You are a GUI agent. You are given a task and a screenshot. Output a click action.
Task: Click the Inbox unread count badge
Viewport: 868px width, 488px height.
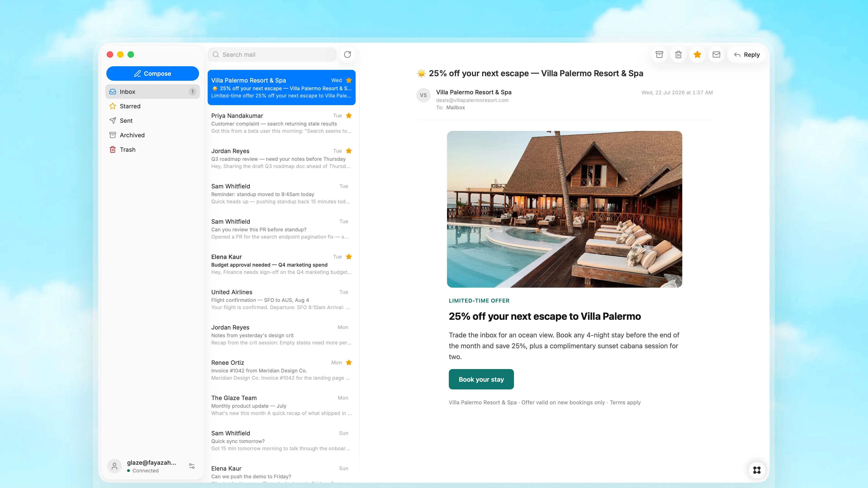[193, 92]
